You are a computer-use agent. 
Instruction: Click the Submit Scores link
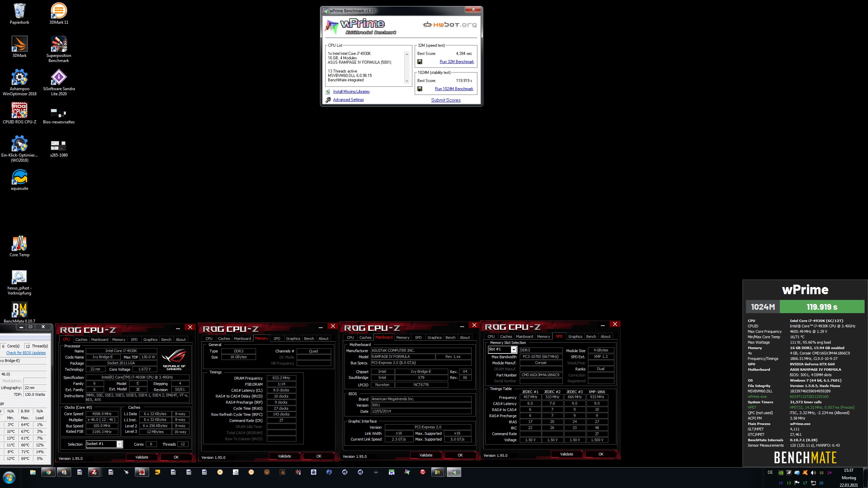point(446,100)
